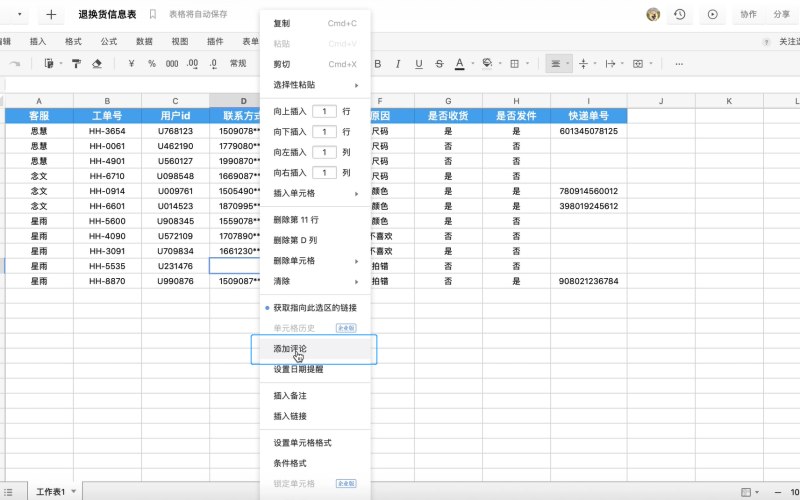Increase decimal places with .00 icon
This screenshot has width=800, height=500.
(x=192, y=64)
